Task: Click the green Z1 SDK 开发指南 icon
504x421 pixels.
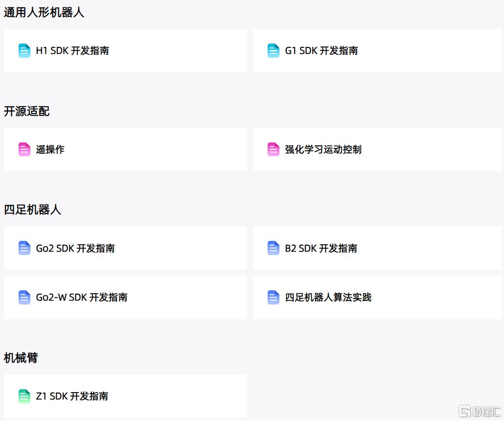Action: (x=24, y=396)
